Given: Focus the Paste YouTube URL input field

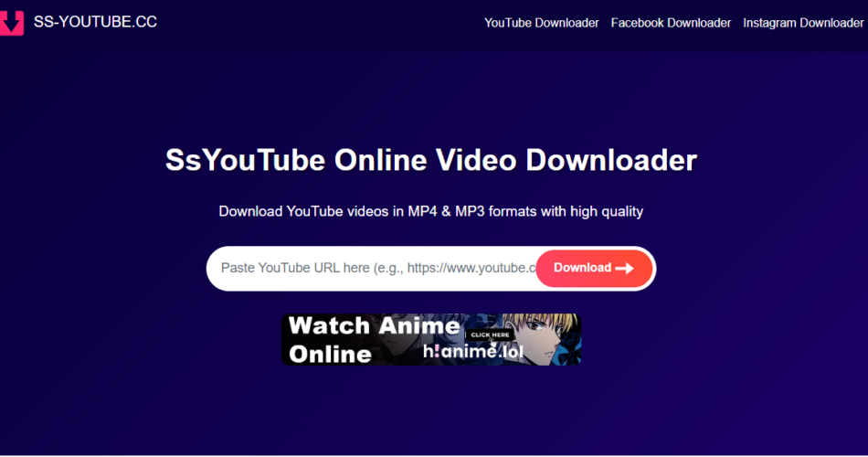Looking at the screenshot, I should coord(375,268).
